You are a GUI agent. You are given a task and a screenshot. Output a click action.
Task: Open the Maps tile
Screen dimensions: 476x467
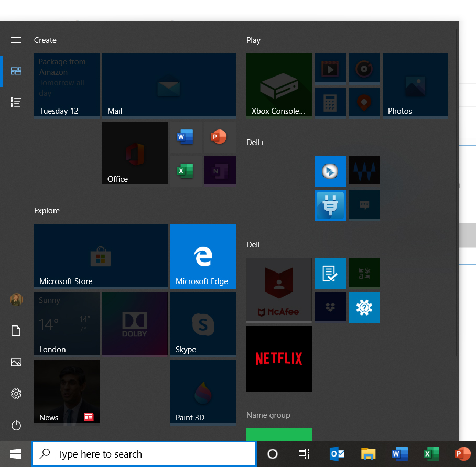(364, 102)
